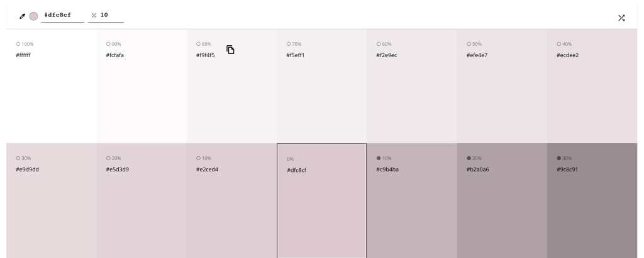Screen dimensions: 644x258
Task: Pick the 70% tint swatch #f5eff1
Action: tap(321, 88)
